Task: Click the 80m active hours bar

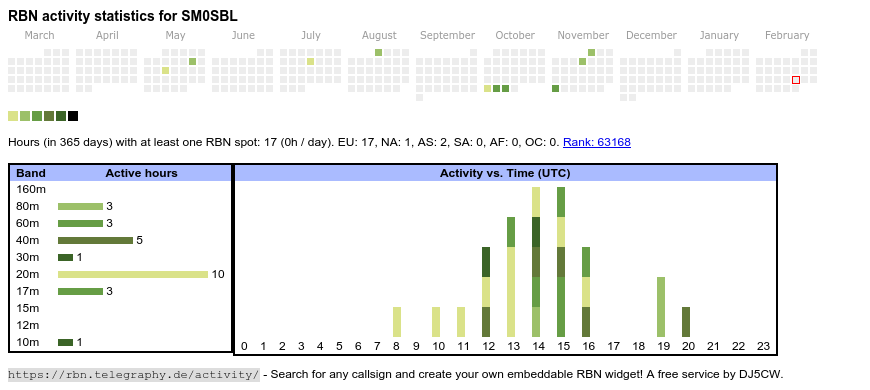Action: [80, 206]
